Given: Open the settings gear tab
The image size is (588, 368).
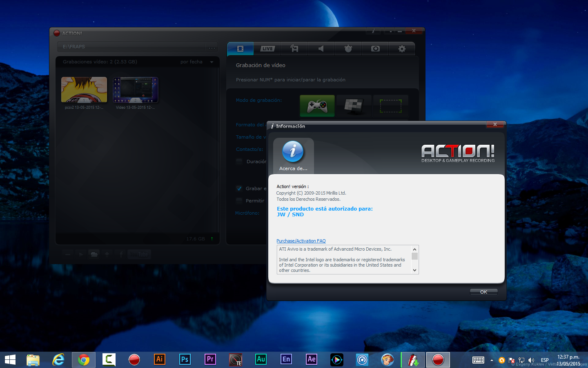Looking at the screenshot, I should tap(402, 49).
